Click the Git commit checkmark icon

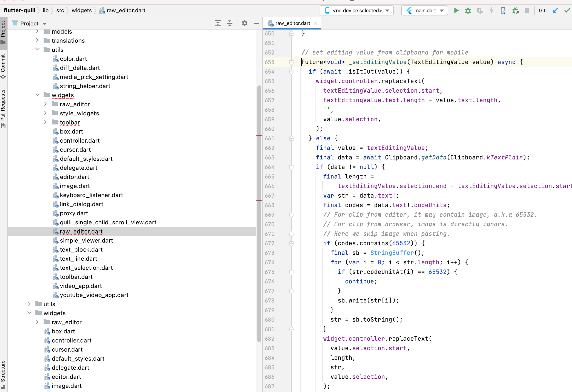click(567, 11)
